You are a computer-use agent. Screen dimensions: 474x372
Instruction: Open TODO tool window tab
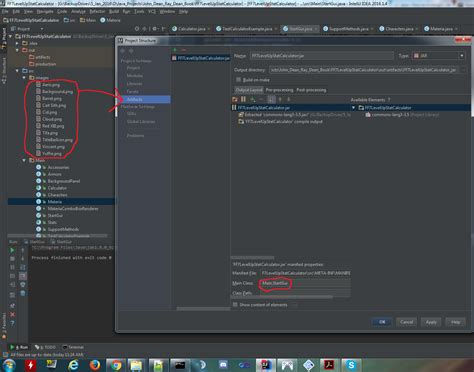pos(46,347)
